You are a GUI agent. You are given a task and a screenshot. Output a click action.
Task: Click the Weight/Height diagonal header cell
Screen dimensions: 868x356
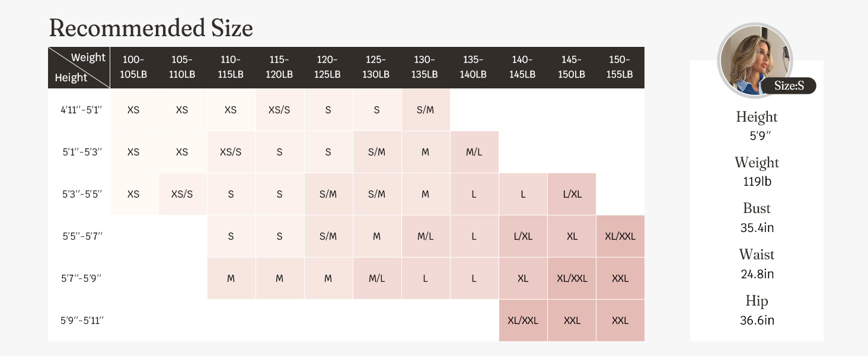(79, 67)
